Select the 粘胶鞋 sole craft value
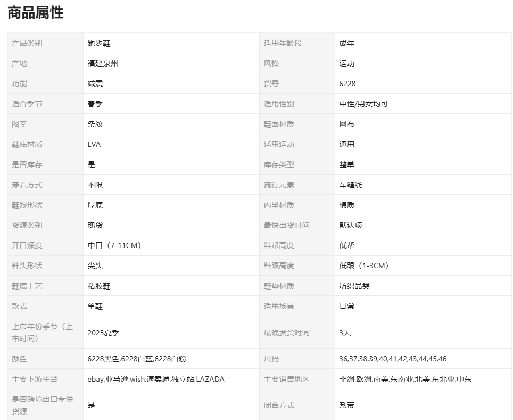Image resolution: width=513 pixels, height=420 pixels. tap(99, 286)
